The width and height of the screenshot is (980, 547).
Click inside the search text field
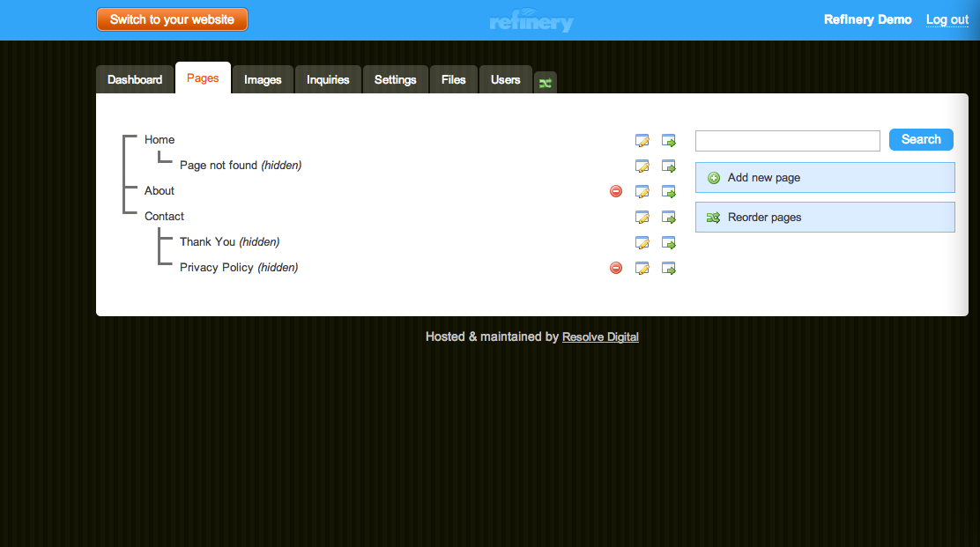click(x=787, y=140)
